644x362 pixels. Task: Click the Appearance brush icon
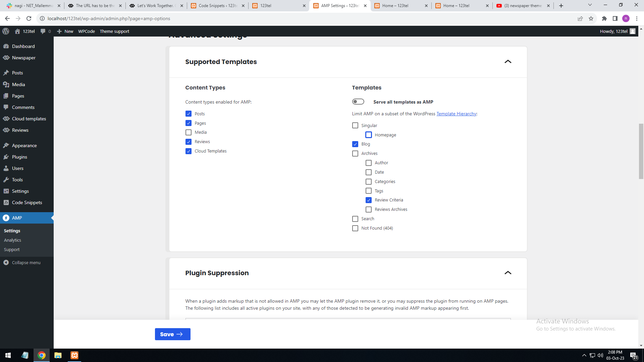pyautogui.click(x=6, y=145)
